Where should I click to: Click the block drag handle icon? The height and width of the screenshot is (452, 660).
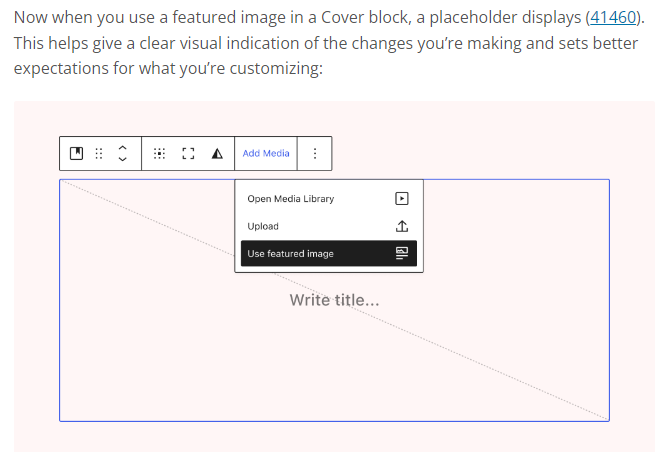click(98, 153)
